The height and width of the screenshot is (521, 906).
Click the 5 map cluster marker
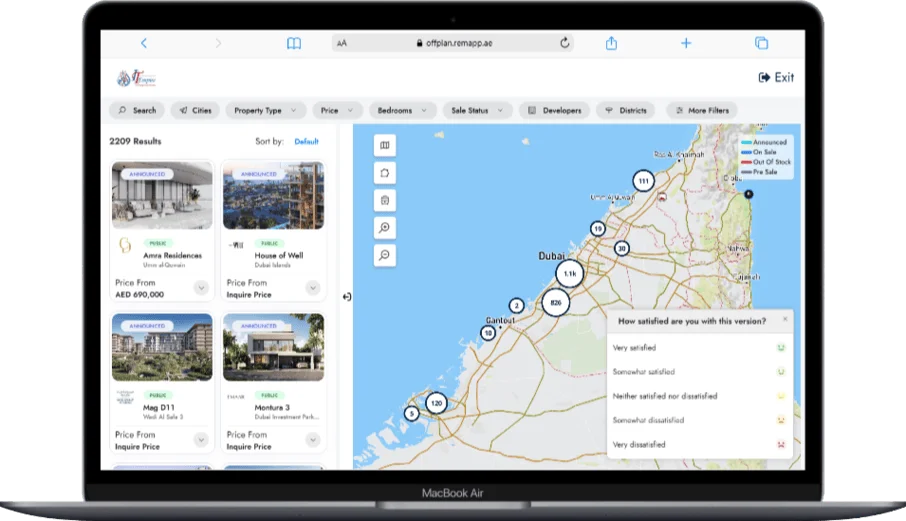click(411, 414)
